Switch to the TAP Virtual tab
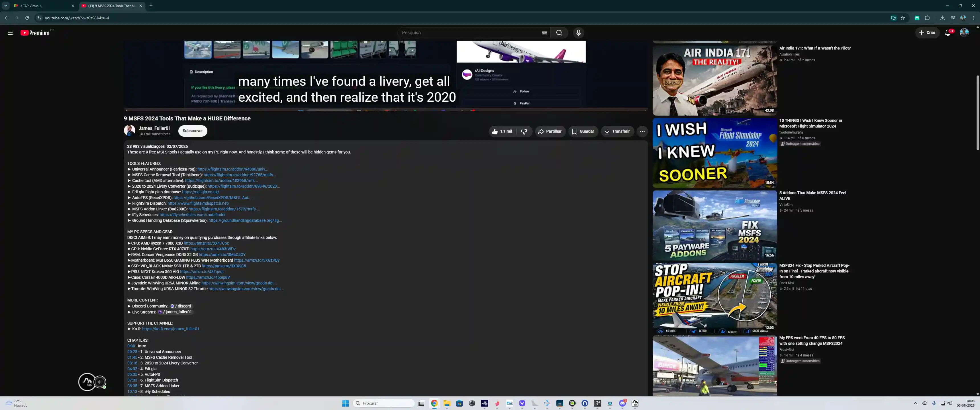The width and height of the screenshot is (980, 410). [44, 6]
